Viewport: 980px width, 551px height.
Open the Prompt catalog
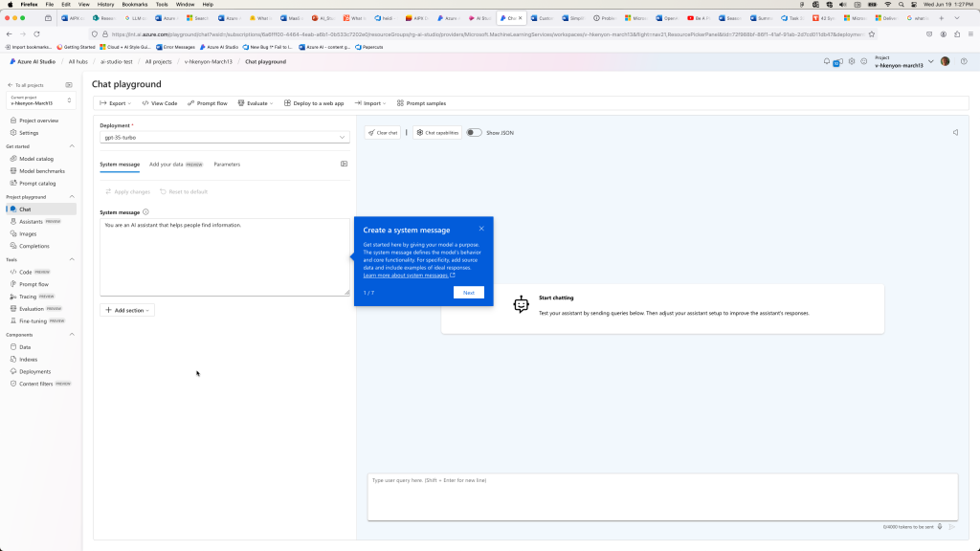tap(37, 183)
